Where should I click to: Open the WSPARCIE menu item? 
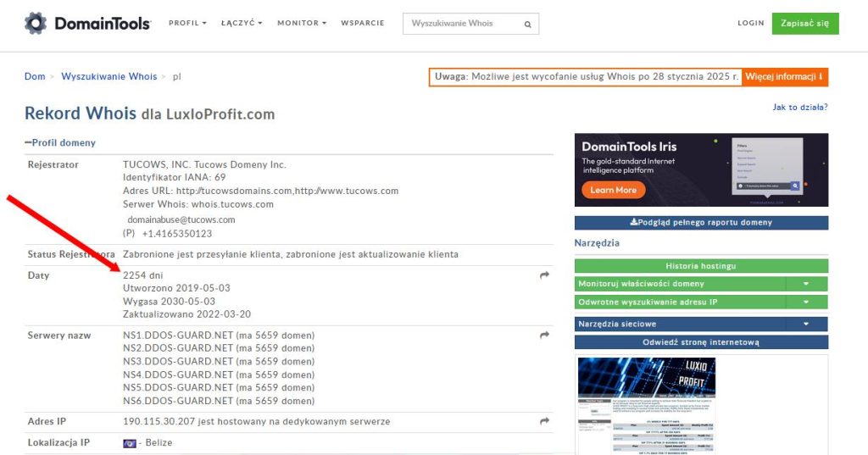(363, 23)
